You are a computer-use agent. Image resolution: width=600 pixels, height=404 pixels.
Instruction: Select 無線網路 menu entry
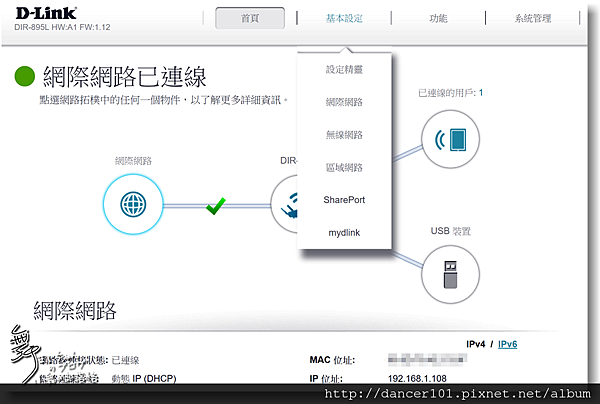[344, 135]
